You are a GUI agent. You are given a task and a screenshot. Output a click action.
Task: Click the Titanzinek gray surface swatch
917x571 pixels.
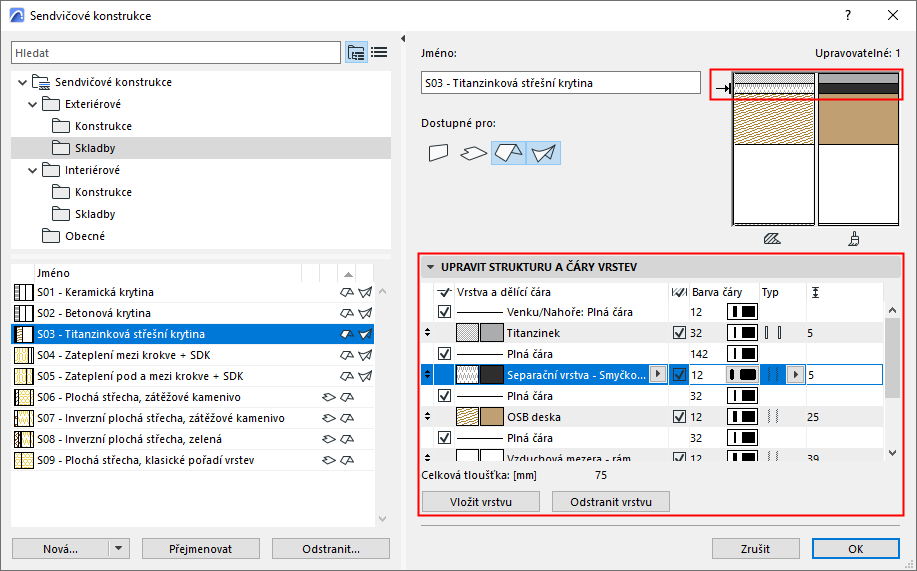pos(492,333)
